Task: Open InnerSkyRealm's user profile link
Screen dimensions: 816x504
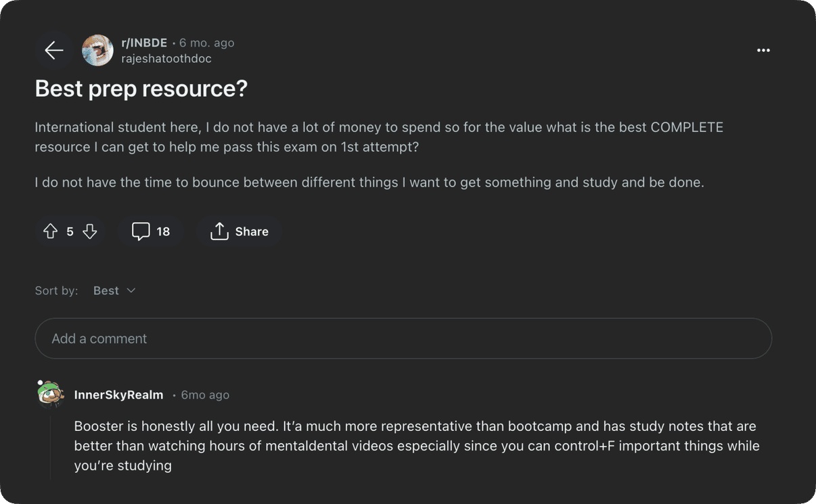Action: click(x=119, y=395)
